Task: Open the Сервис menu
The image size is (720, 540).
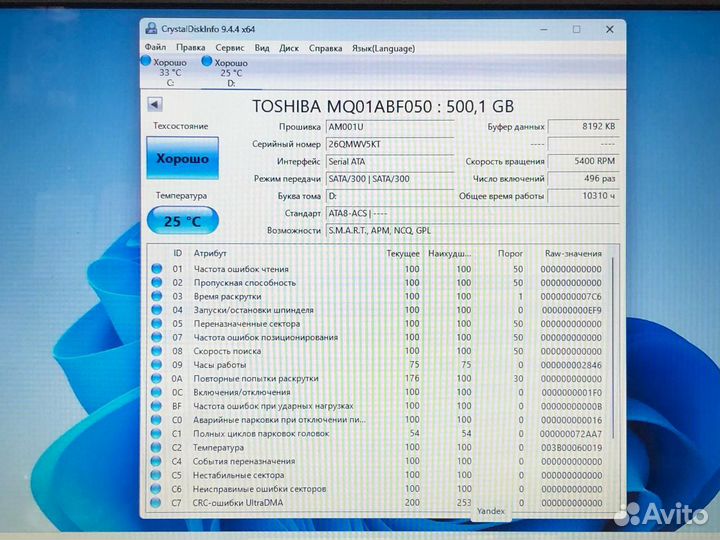Action: click(x=230, y=48)
